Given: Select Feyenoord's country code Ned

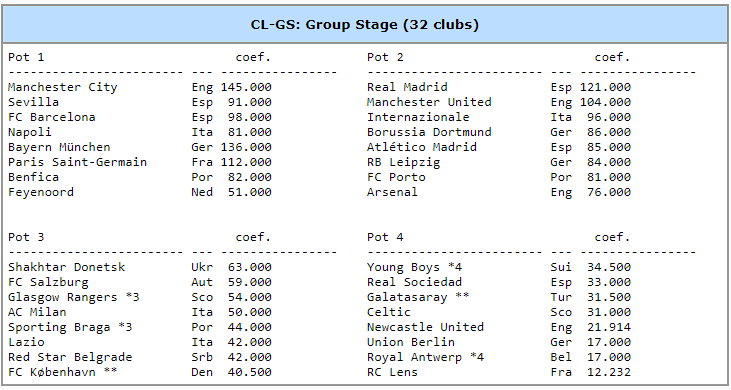Looking at the screenshot, I should (202, 192).
